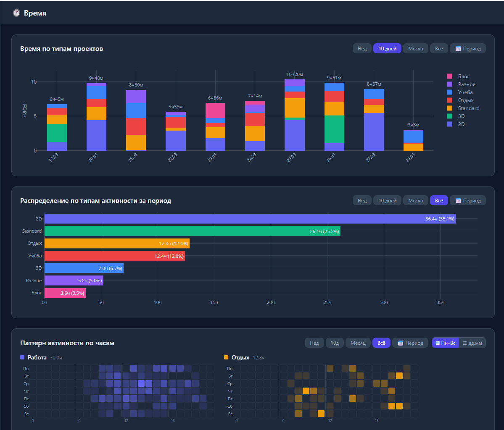Toggle Учёба legend color swatch
The width and height of the screenshot is (504, 430).
[450, 92]
